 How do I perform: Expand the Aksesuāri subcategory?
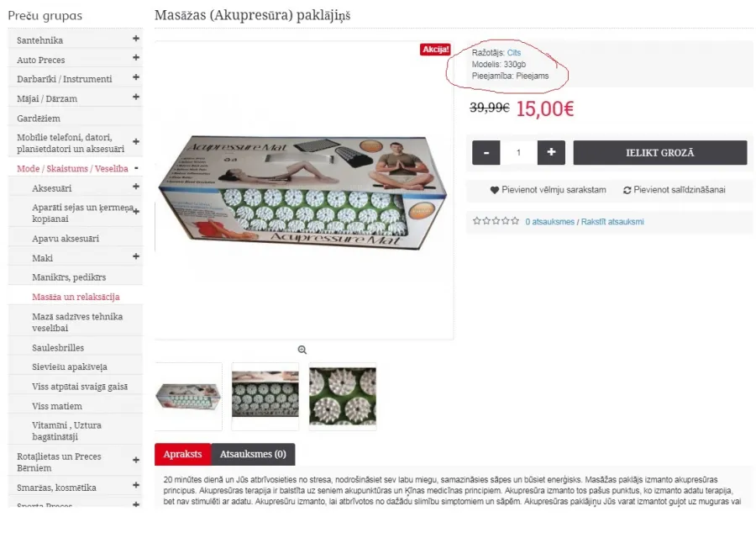coord(136,187)
